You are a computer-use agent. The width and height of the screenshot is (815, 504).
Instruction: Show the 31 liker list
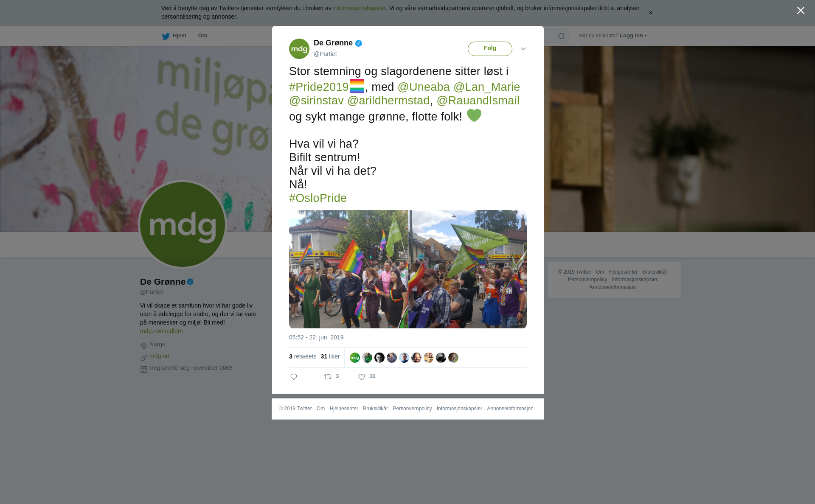click(x=330, y=356)
